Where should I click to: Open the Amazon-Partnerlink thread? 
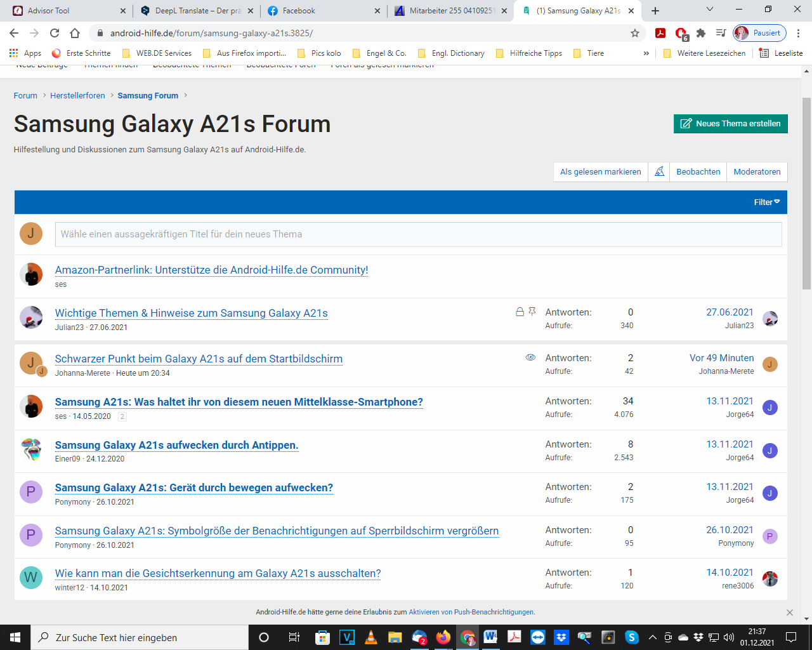[x=211, y=270]
